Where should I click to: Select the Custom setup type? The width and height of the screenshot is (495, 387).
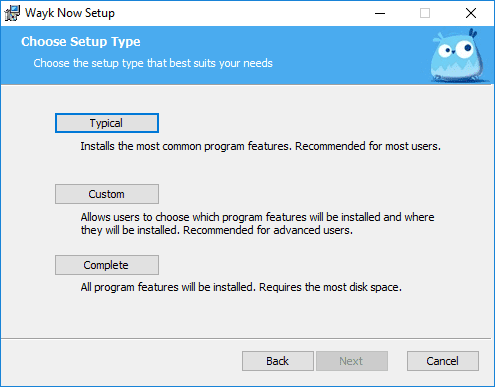coord(107,194)
